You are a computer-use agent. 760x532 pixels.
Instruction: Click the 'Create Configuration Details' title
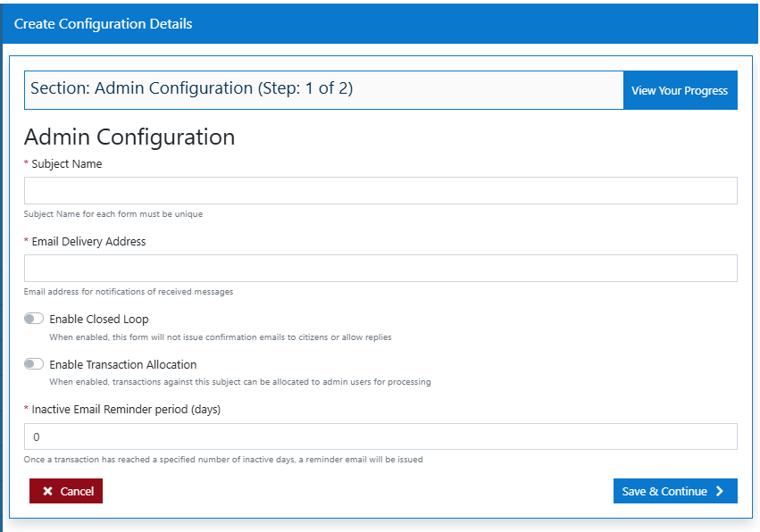pyautogui.click(x=104, y=24)
